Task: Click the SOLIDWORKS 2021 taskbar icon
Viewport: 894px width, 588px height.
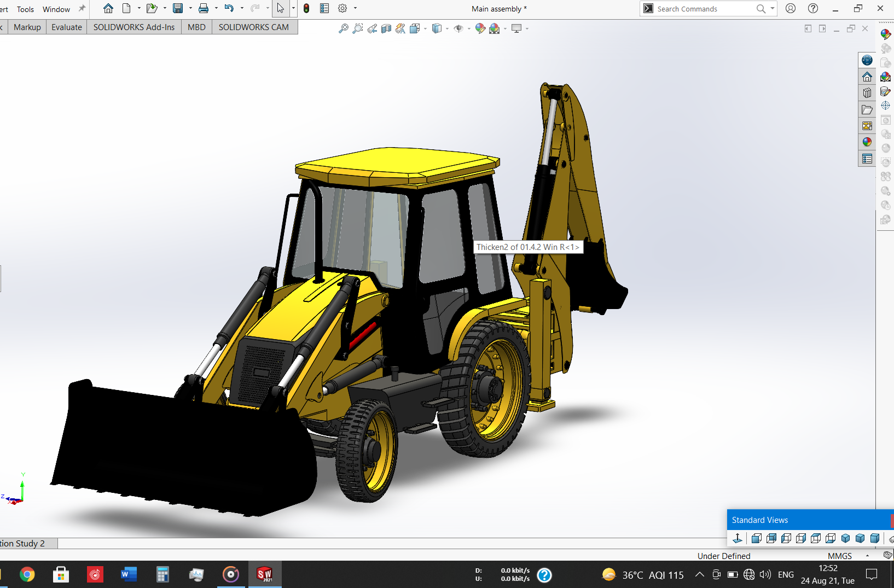Action: click(x=264, y=574)
